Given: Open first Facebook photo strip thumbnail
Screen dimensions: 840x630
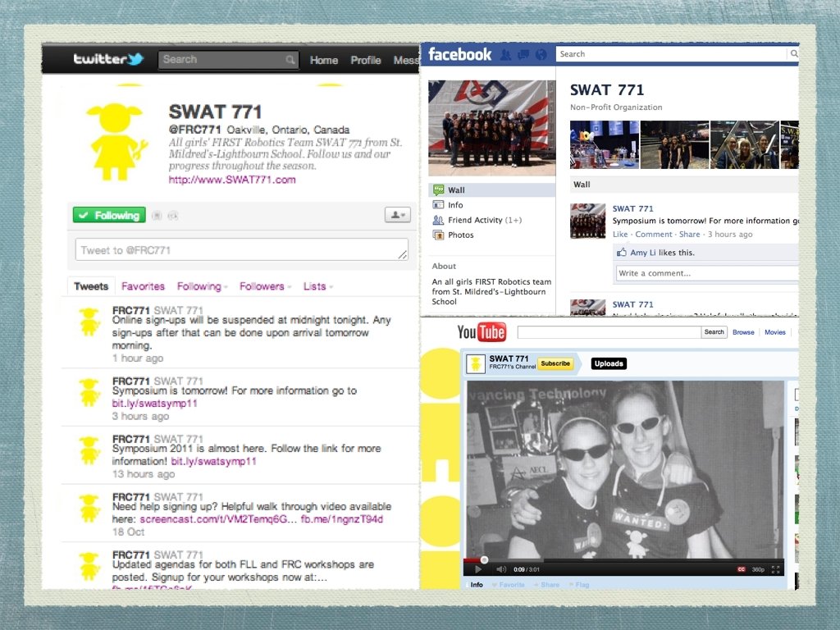Looking at the screenshot, I should [x=605, y=144].
